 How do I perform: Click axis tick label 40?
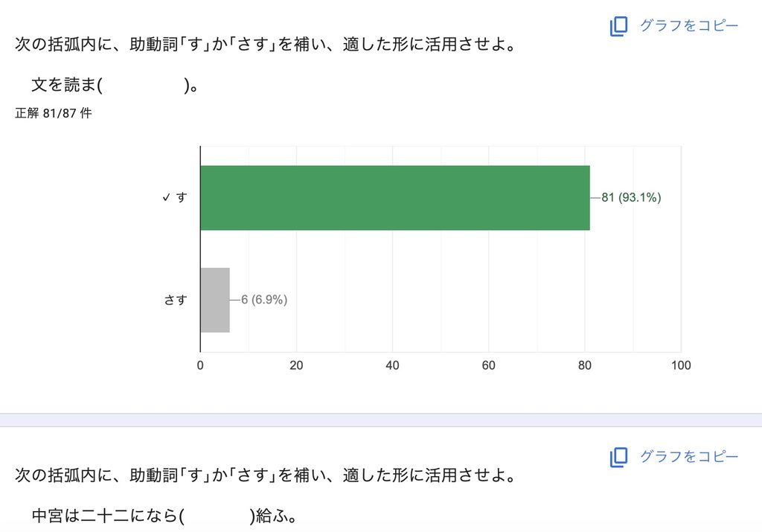pos(392,365)
